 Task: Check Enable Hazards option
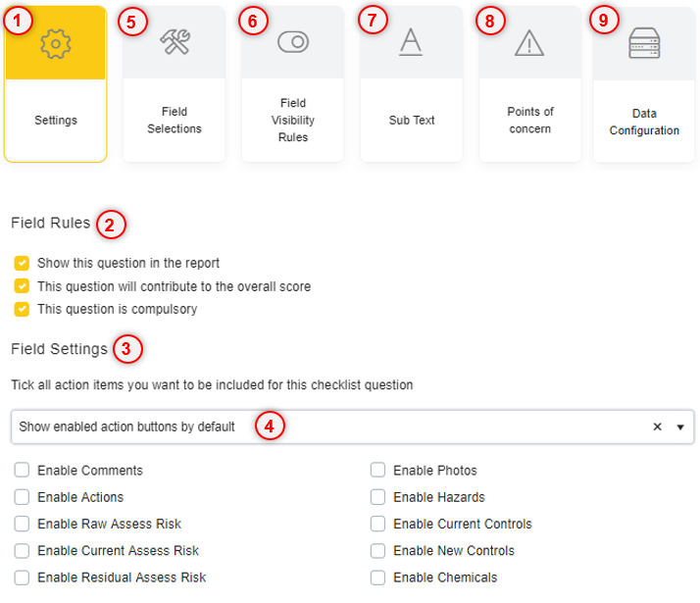click(377, 497)
